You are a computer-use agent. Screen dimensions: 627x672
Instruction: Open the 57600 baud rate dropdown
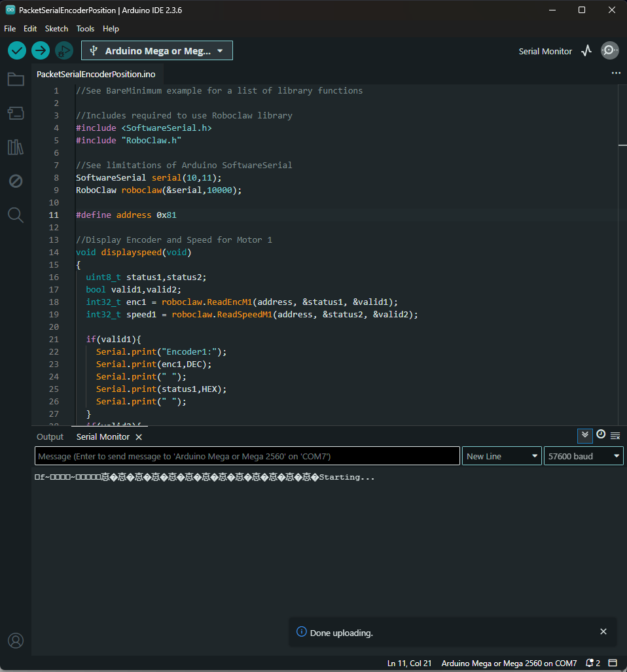583,456
